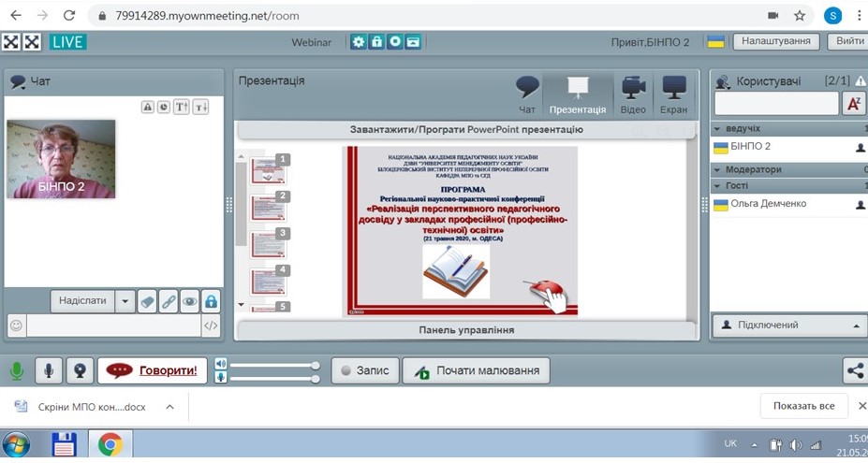Click the code brackets icon in chat
The width and height of the screenshot is (868, 463).
click(212, 326)
